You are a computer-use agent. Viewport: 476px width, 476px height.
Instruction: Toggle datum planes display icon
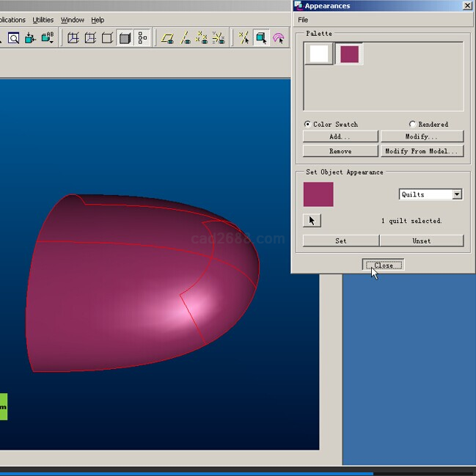click(168, 38)
